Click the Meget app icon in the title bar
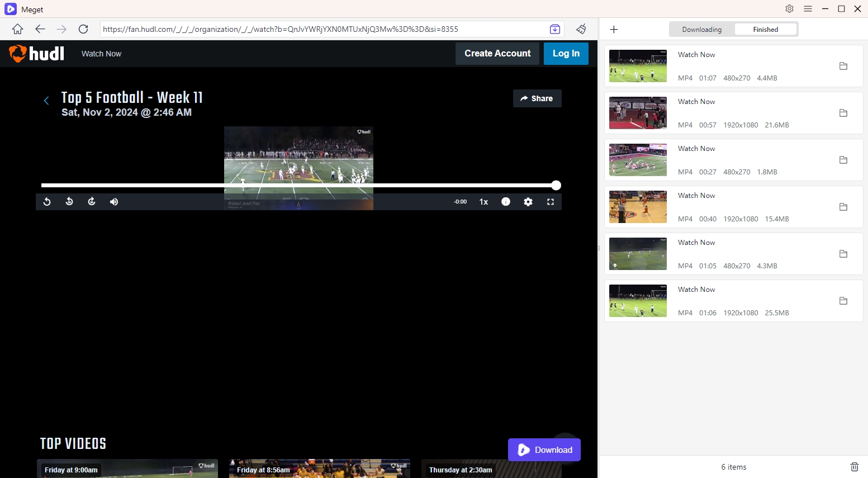 point(11,9)
